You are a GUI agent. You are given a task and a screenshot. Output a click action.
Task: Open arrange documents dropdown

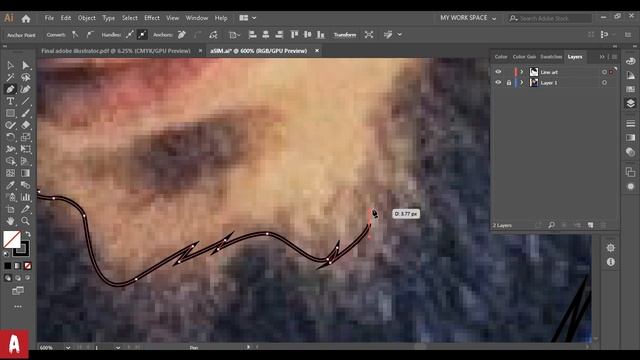pyautogui.click(x=248, y=18)
